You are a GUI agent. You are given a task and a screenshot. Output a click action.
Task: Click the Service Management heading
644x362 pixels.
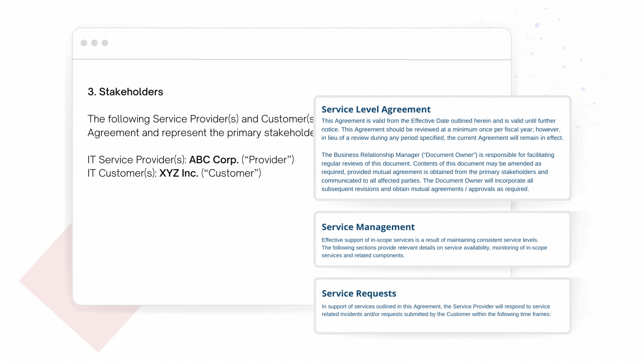coord(368,227)
